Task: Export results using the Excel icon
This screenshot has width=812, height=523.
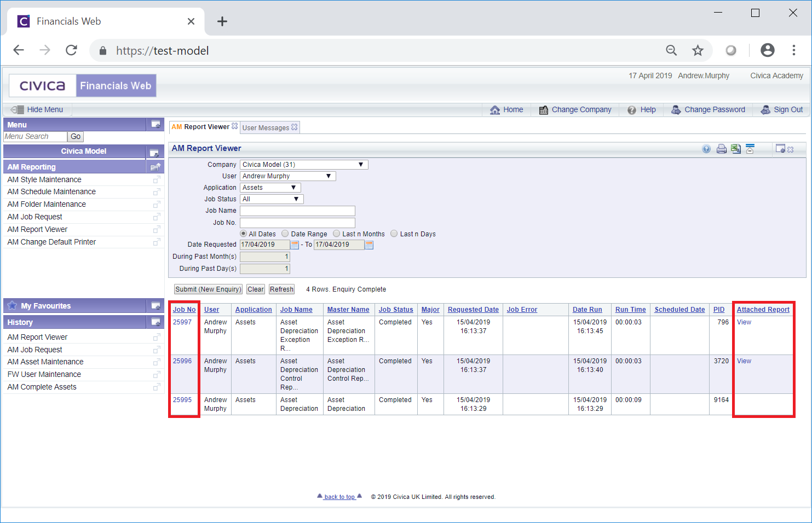Action: 735,149
